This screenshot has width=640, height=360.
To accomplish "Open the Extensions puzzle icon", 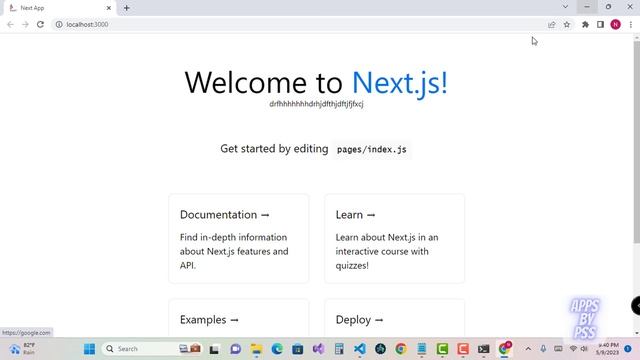I will pos(585,24).
